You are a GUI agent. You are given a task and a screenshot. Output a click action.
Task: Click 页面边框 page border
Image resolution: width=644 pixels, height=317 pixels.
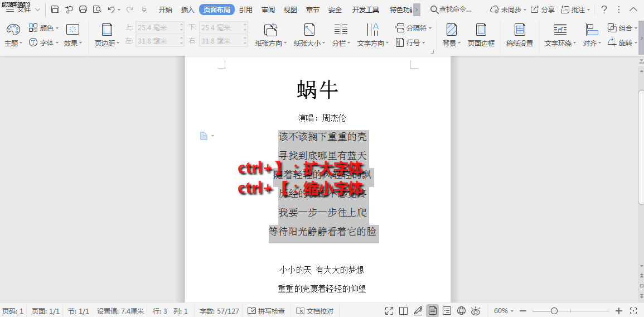(x=481, y=35)
